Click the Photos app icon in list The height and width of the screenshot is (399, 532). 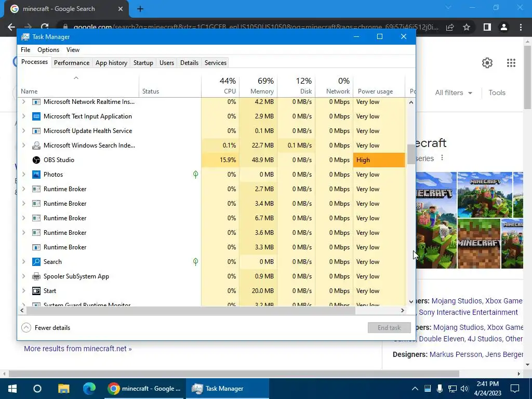[36, 175]
